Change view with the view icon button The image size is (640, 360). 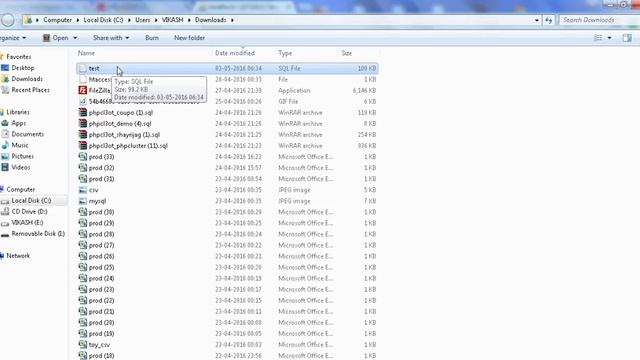pyautogui.click(x=598, y=38)
